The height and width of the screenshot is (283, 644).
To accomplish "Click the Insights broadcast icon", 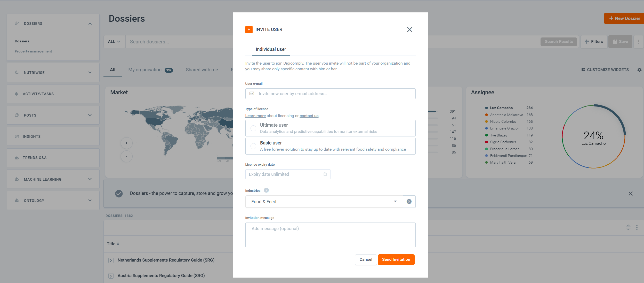I will [x=17, y=136].
